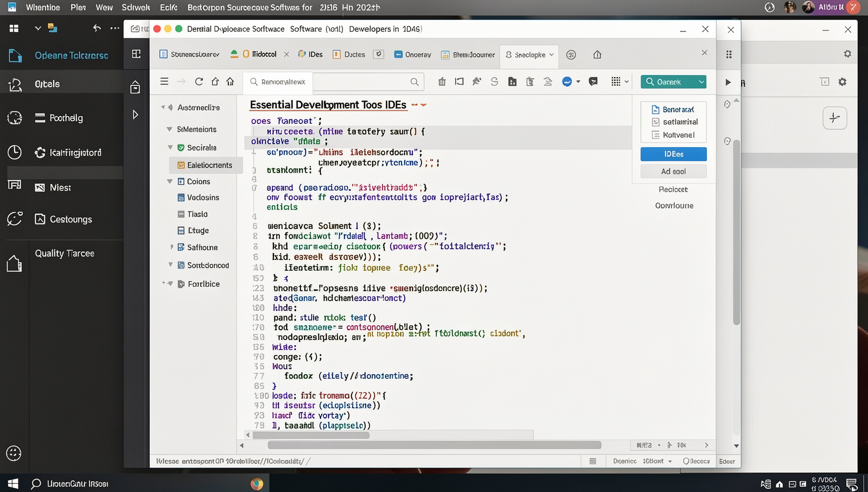Click the trash bin icon in the toolbar
Image resolution: width=868 pixels, height=492 pixels.
(x=442, y=81)
